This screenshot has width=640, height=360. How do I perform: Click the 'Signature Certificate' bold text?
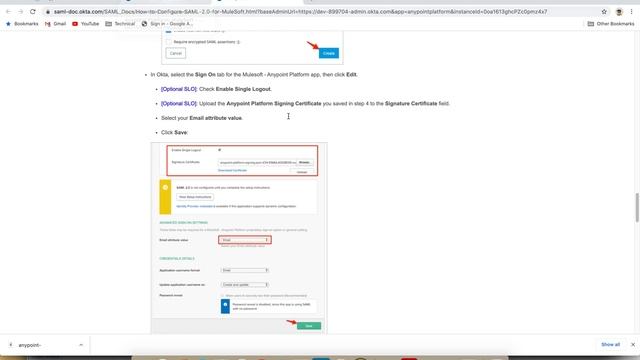tap(411, 104)
